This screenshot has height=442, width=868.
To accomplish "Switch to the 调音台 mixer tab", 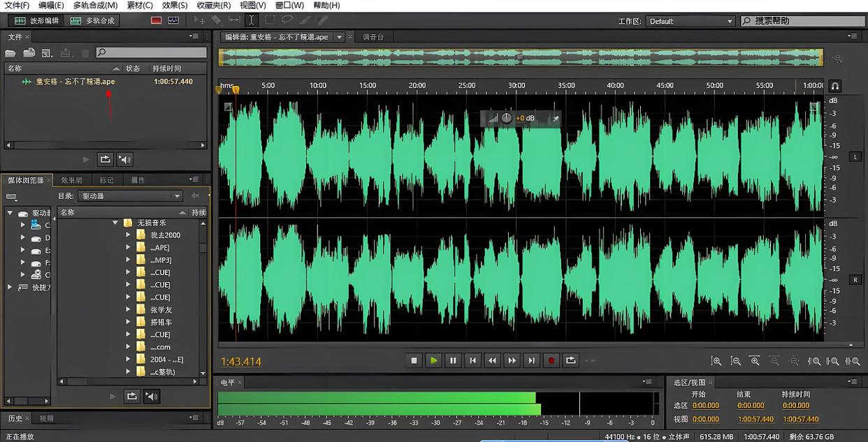I will click(x=374, y=37).
